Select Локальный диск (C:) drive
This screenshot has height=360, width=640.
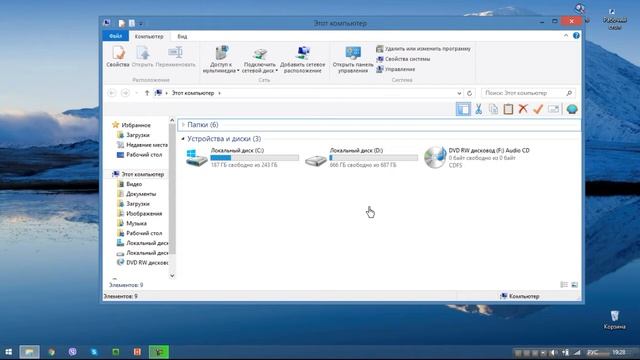click(x=242, y=158)
